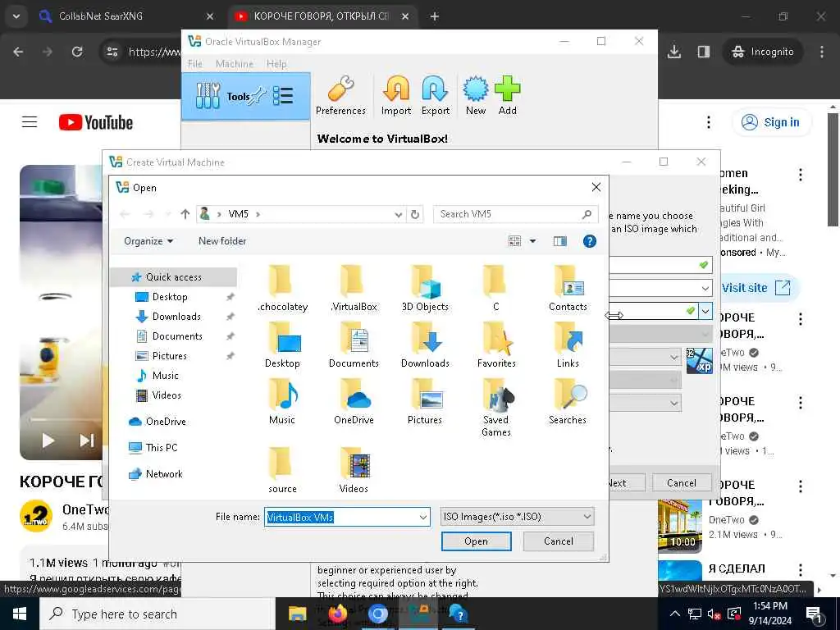Open the YouTube hamburger menu
Image resolution: width=840 pixels, height=630 pixels.
tap(30, 122)
